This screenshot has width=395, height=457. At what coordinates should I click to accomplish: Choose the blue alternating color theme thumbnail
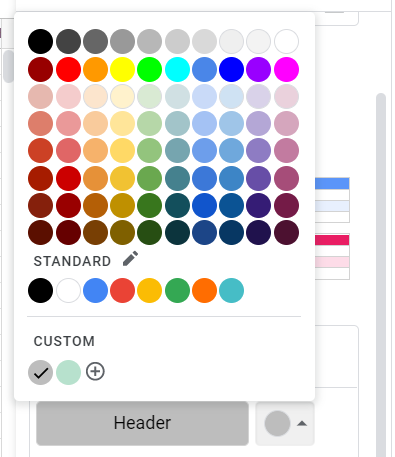332,200
